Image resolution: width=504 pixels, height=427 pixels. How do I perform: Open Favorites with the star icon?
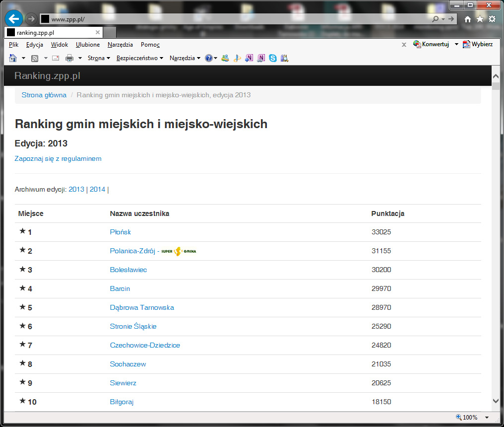pyautogui.click(x=479, y=18)
